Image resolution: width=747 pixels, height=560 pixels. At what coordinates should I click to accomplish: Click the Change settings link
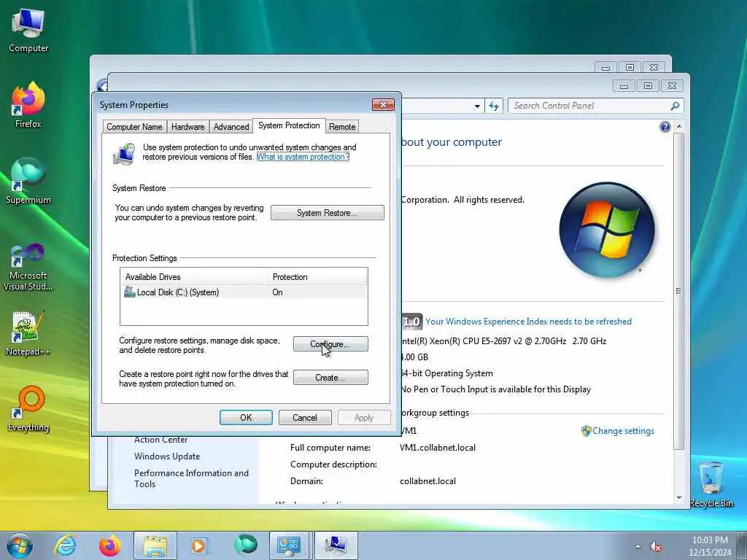point(623,431)
